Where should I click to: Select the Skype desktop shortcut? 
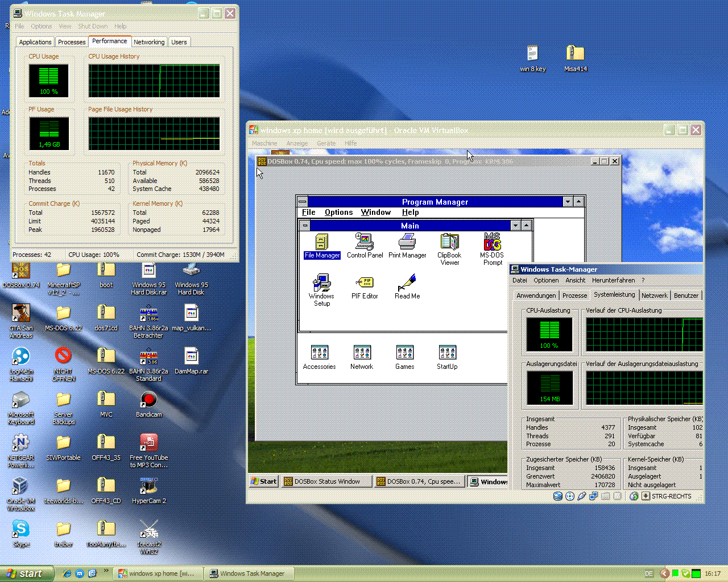point(21,534)
